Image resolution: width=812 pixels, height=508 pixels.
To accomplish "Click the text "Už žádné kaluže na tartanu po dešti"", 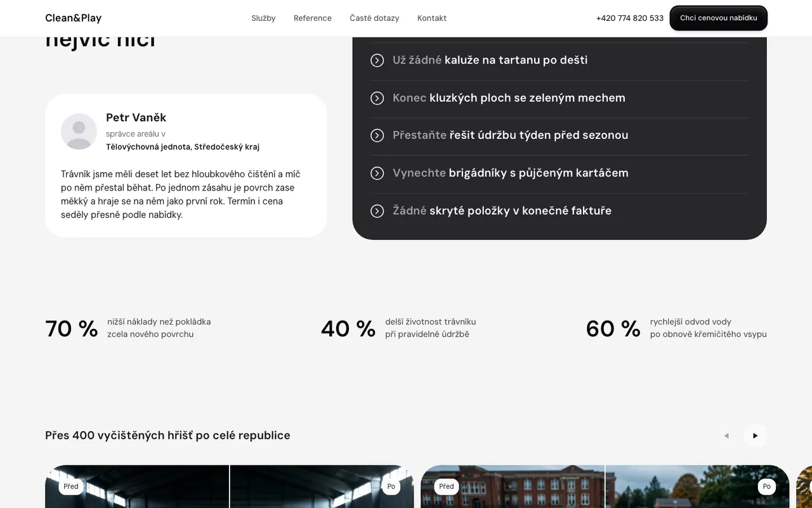I will point(490,60).
